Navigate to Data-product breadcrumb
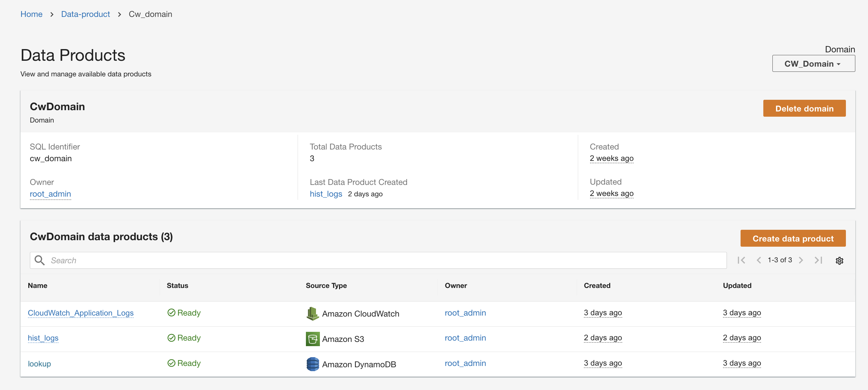This screenshot has width=868, height=390. coord(85,14)
